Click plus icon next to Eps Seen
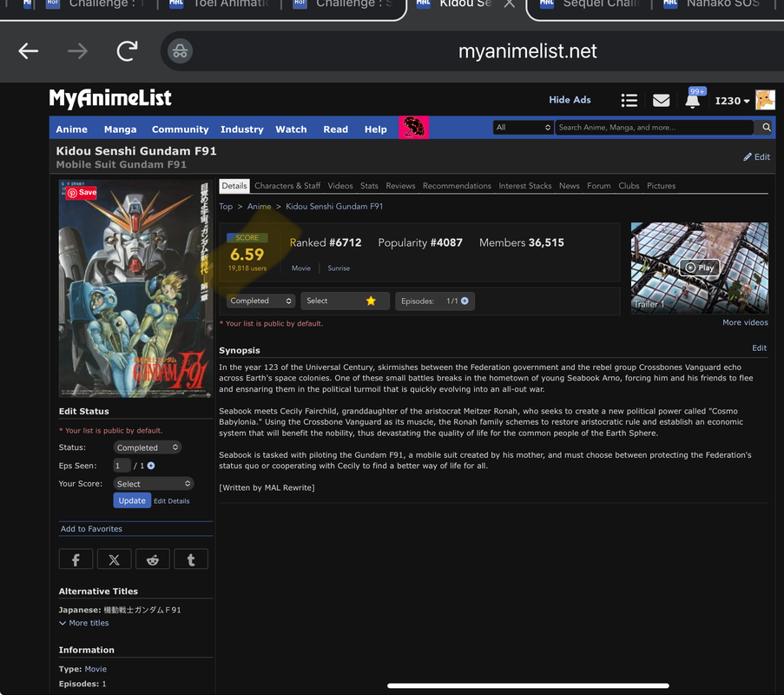 (x=151, y=466)
